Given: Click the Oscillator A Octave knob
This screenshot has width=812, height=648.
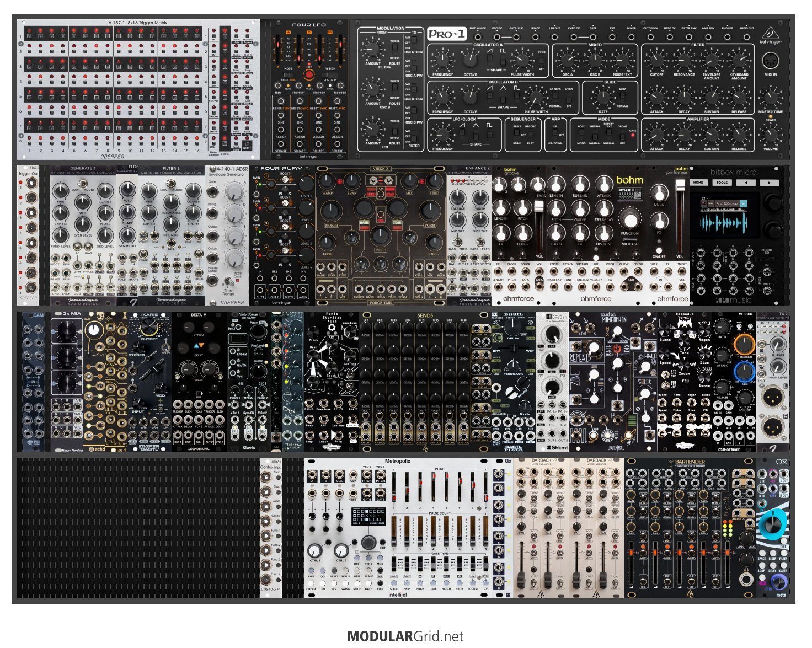Looking at the screenshot, I should (x=470, y=60).
